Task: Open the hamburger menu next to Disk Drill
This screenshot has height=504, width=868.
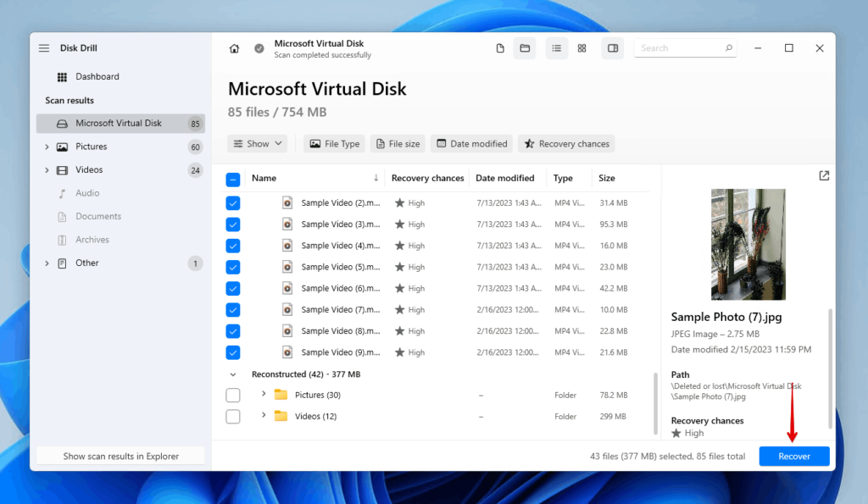Action: click(x=44, y=47)
